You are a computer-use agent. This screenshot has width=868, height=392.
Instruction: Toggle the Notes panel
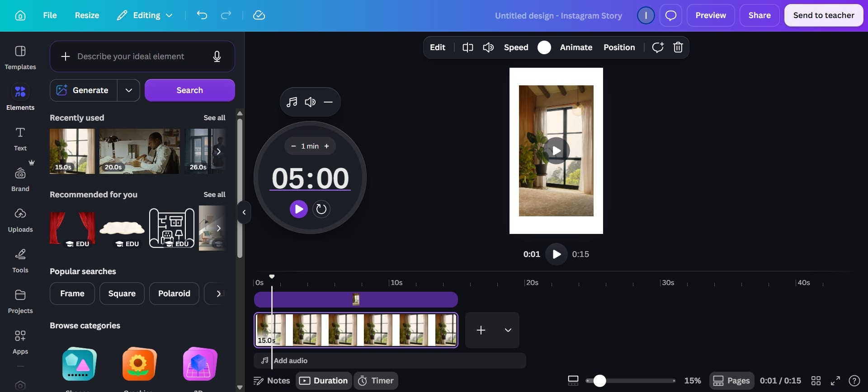coord(272,381)
